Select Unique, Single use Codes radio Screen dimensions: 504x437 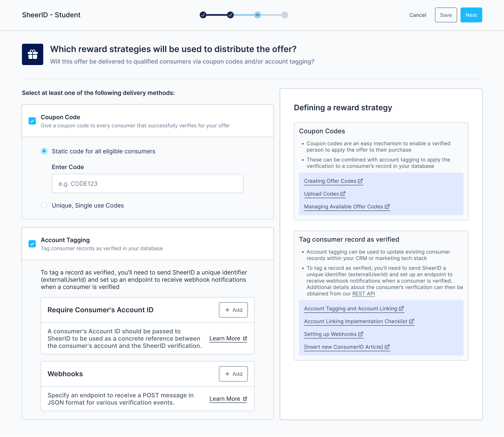point(44,205)
